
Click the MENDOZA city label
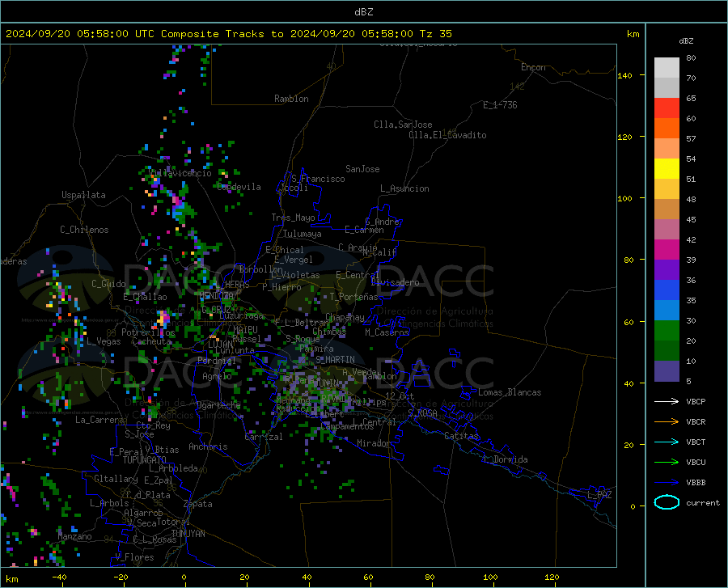click(x=216, y=296)
